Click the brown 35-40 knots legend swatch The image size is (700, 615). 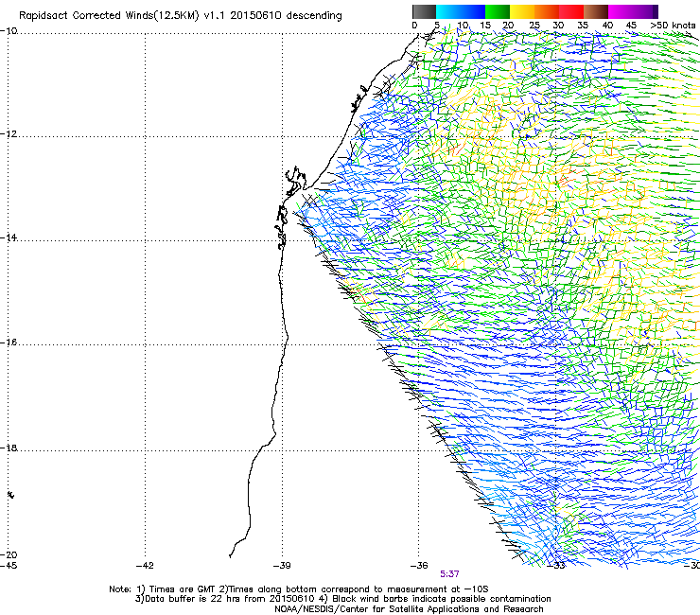(596, 11)
